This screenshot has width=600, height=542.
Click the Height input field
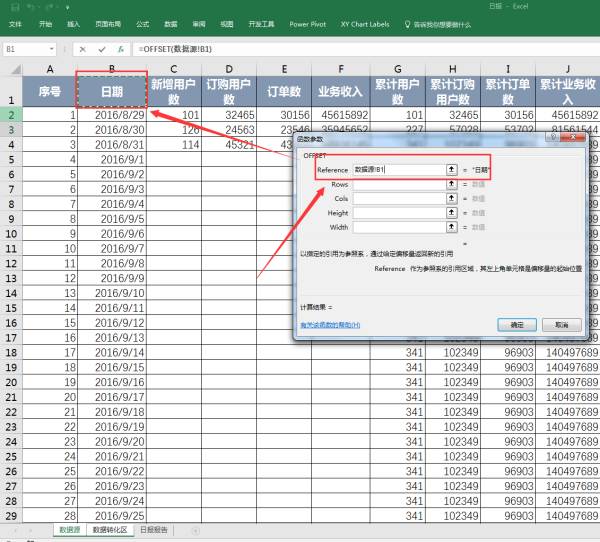pos(399,213)
